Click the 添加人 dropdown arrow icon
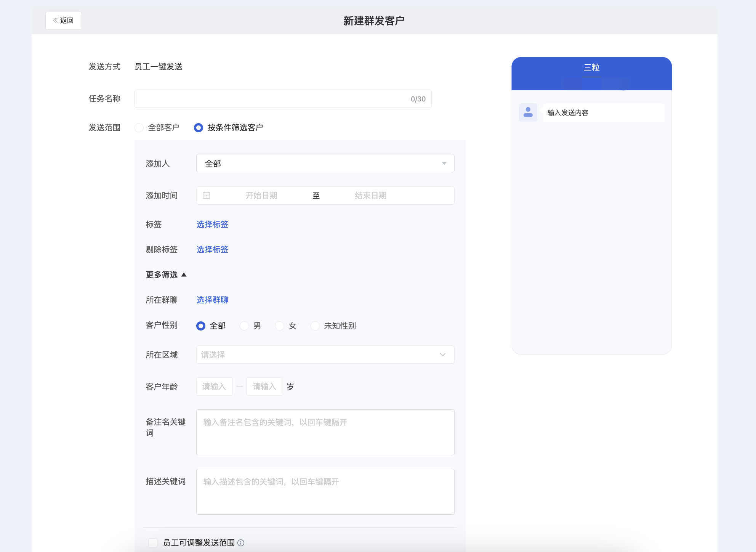Viewport: 756px width, 552px height. tap(444, 163)
